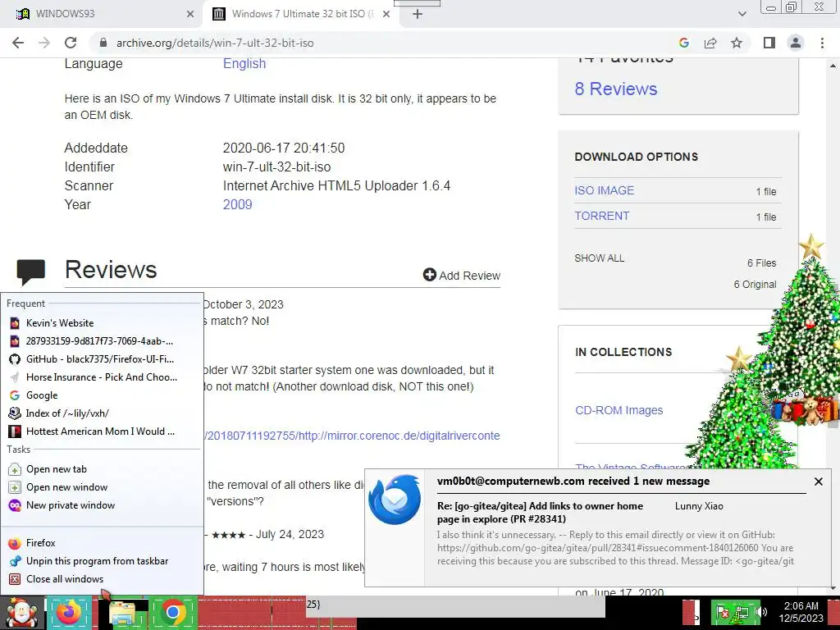Open the 287933159-9d817f73 jump list entry
Viewport: 840px width, 630px height.
point(102,341)
